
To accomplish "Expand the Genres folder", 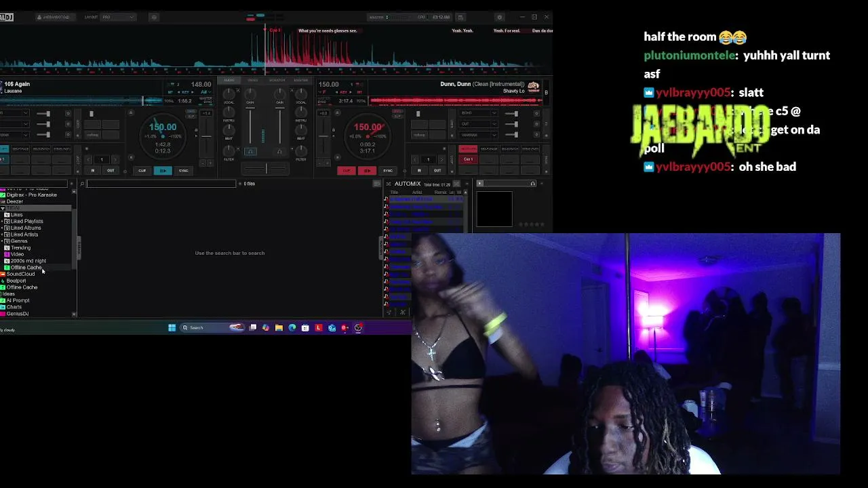I will (x=3, y=241).
